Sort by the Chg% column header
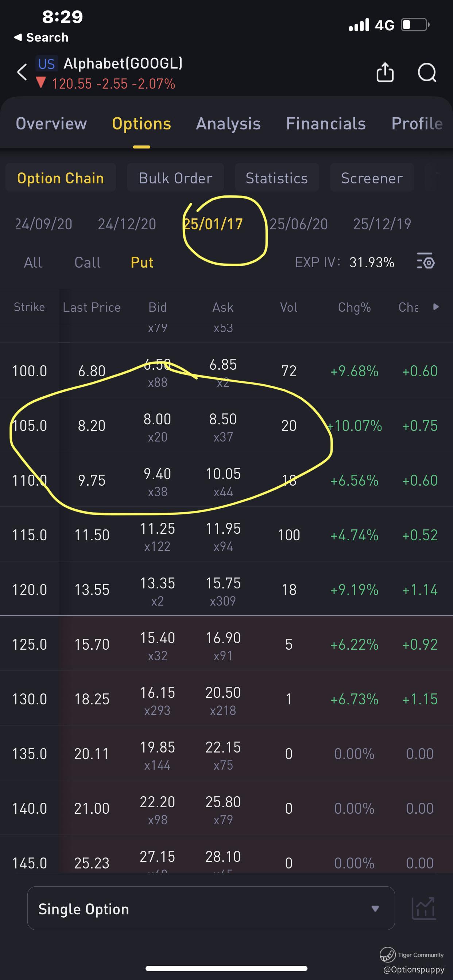Image resolution: width=453 pixels, height=980 pixels. (354, 307)
